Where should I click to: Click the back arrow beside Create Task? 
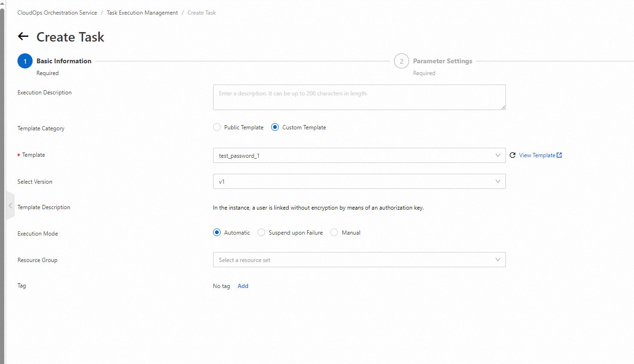[x=23, y=36]
